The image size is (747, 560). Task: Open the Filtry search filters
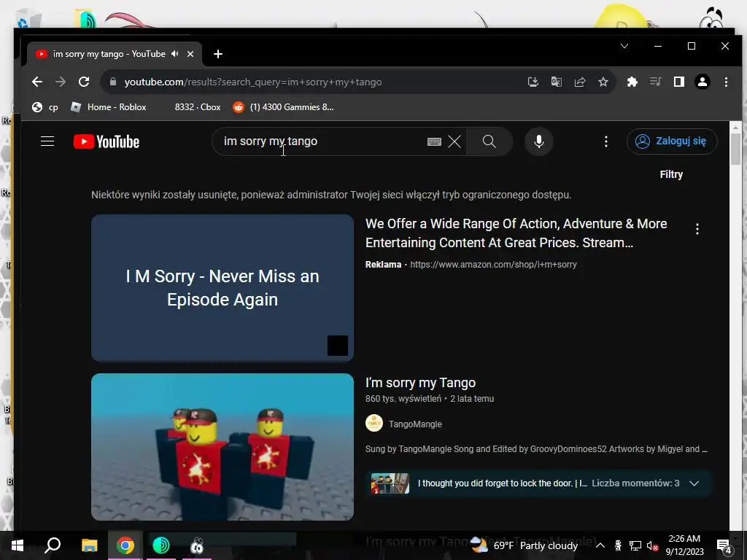671,174
